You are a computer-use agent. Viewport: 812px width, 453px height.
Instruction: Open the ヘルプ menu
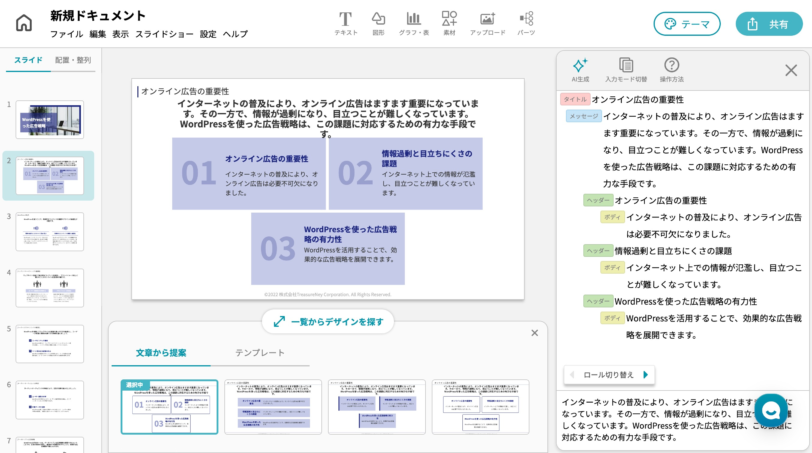pos(236,34)
